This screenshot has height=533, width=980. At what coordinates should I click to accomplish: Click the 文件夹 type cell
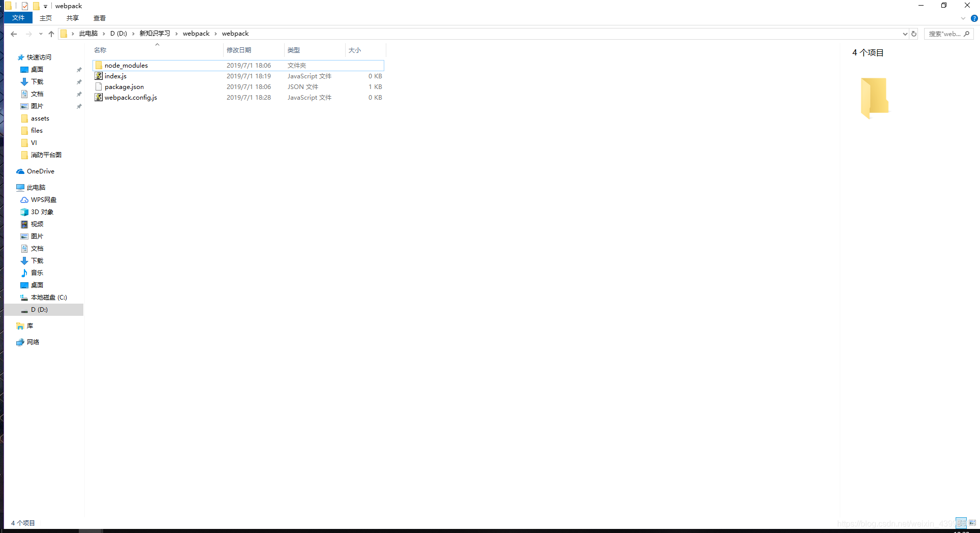[297, 66]
